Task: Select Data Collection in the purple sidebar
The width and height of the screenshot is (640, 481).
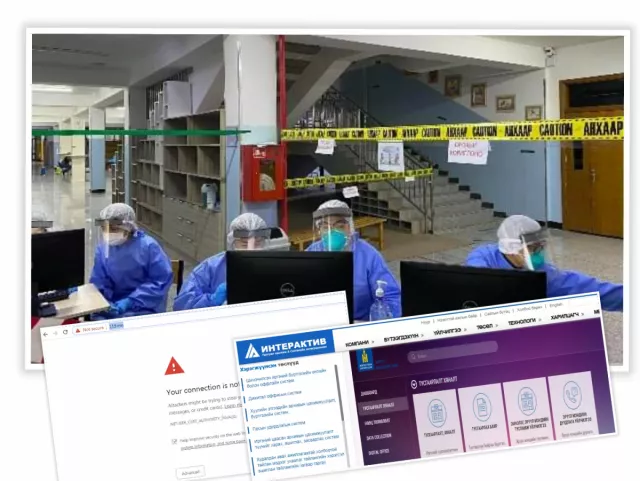Action: (378, 436)
